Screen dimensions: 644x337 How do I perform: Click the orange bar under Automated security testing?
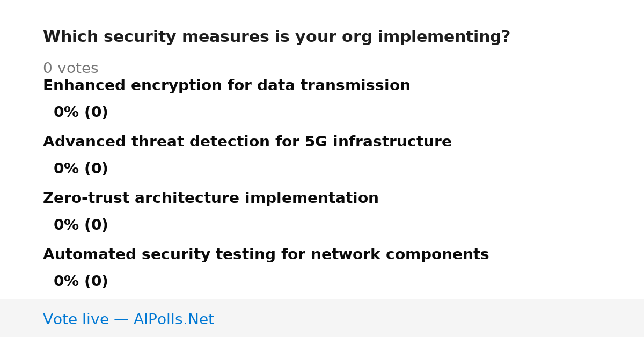pyautogui.click(x=43, y=282)
